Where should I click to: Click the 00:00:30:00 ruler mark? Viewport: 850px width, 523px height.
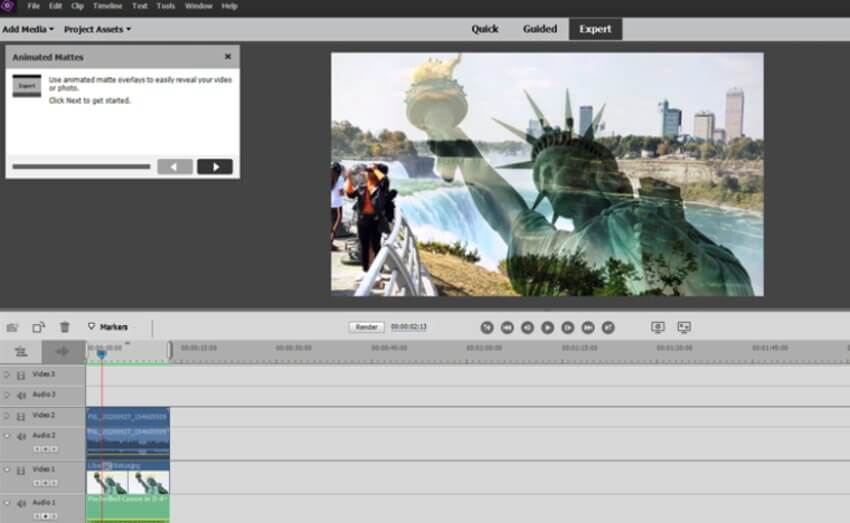click(x=294, y=348)
